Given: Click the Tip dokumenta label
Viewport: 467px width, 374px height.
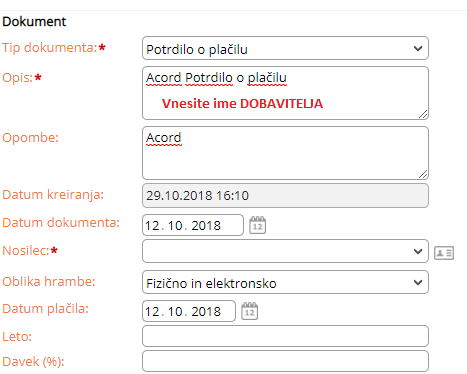Looking at the screenshot, I should click(x=50, y=48).
